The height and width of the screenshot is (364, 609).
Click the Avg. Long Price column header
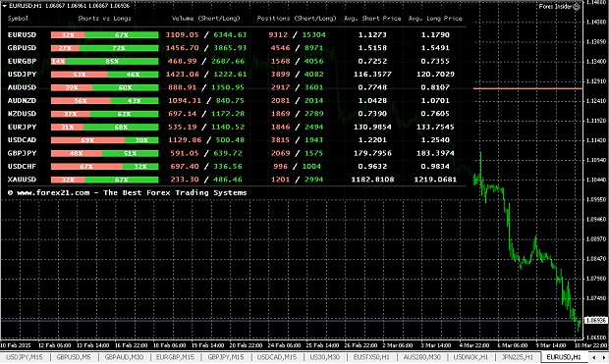(x=435, y=19)
